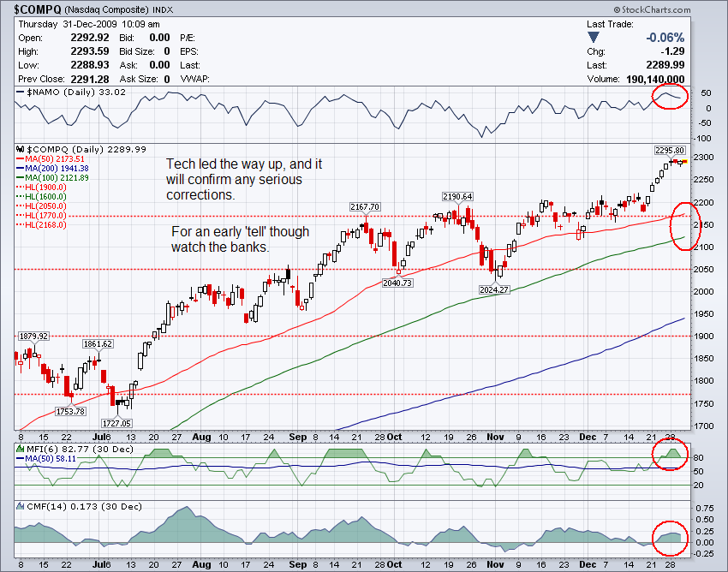Click the HL(1770.0) legend entry
Screen dimensions: 728x572
(x=45, y=216)
